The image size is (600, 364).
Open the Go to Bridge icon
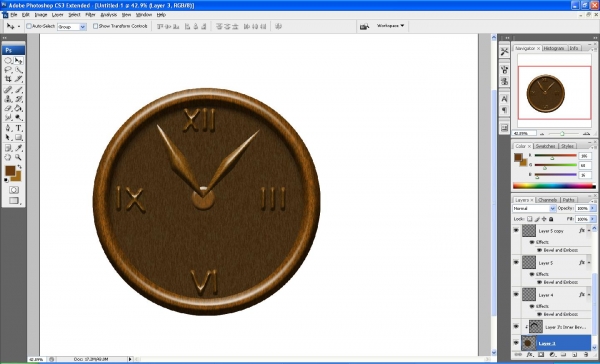[x=364, y=26]
